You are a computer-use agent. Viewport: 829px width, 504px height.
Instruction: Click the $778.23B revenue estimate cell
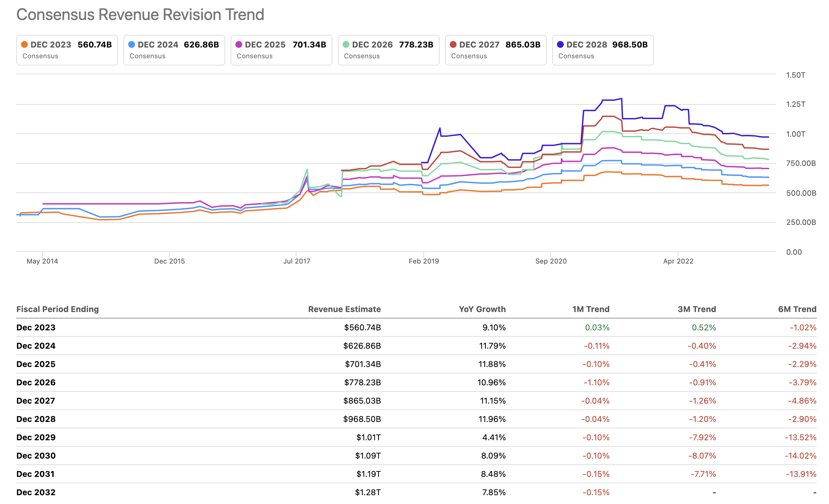(362, 382)
